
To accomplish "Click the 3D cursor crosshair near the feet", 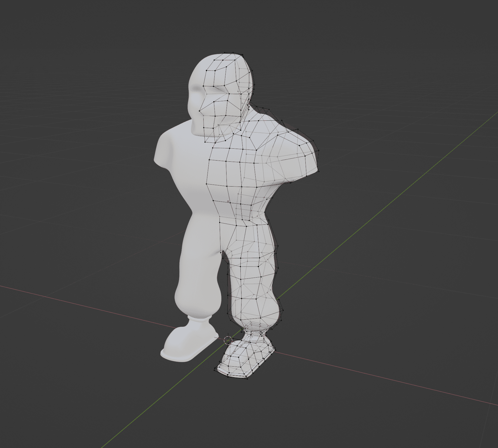I will pos(228,340).
